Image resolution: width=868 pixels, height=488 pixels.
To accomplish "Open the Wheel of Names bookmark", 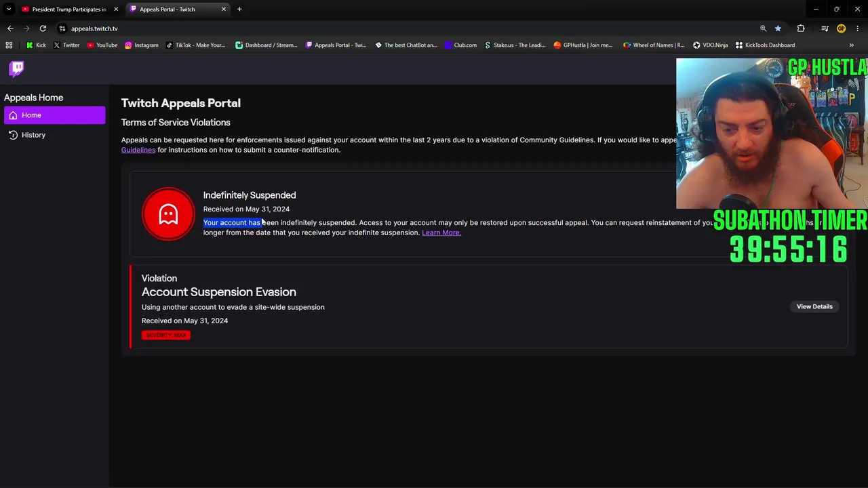I will tap(654, 45).
